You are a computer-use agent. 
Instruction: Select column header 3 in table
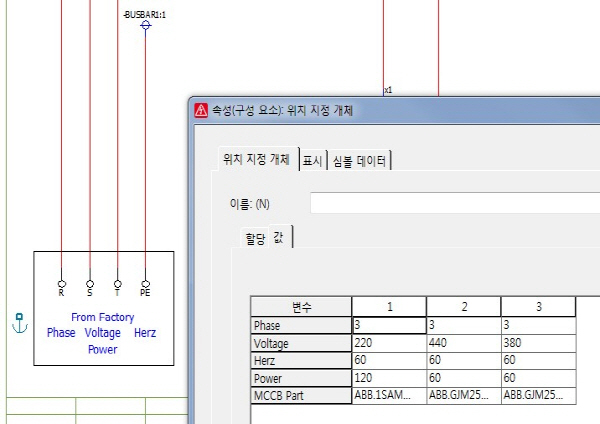[538, 307]
